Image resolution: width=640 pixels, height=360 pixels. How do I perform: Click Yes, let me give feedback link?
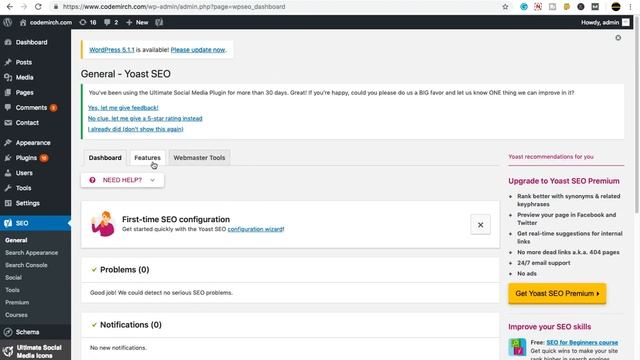(123, 108)
